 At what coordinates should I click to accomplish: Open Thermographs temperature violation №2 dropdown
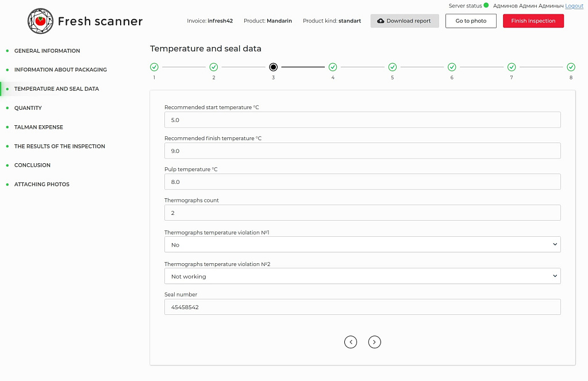point(362,276)
